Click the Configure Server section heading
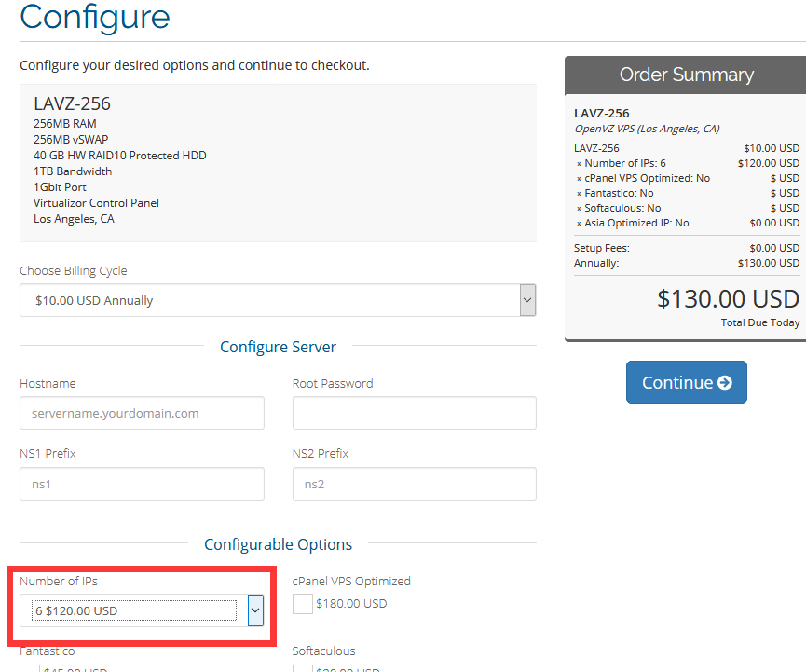This screenshot has height=672, width=806. [x=278, y=347]
